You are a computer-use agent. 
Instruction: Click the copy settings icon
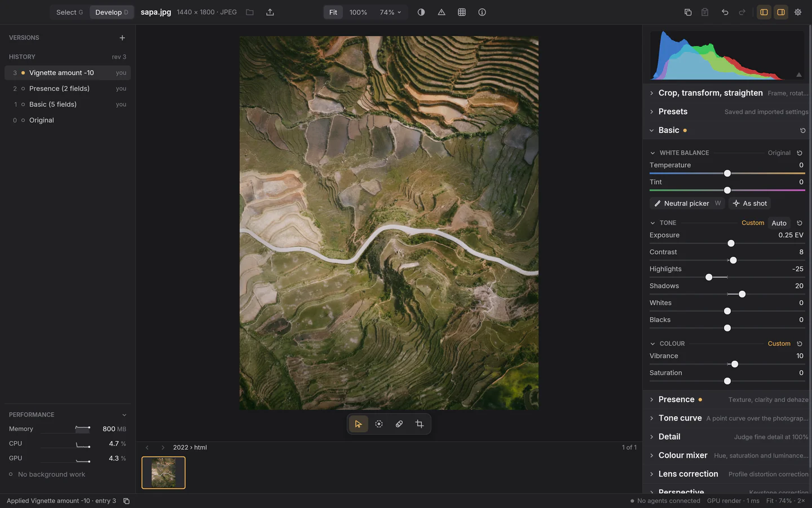coord(688,12)
